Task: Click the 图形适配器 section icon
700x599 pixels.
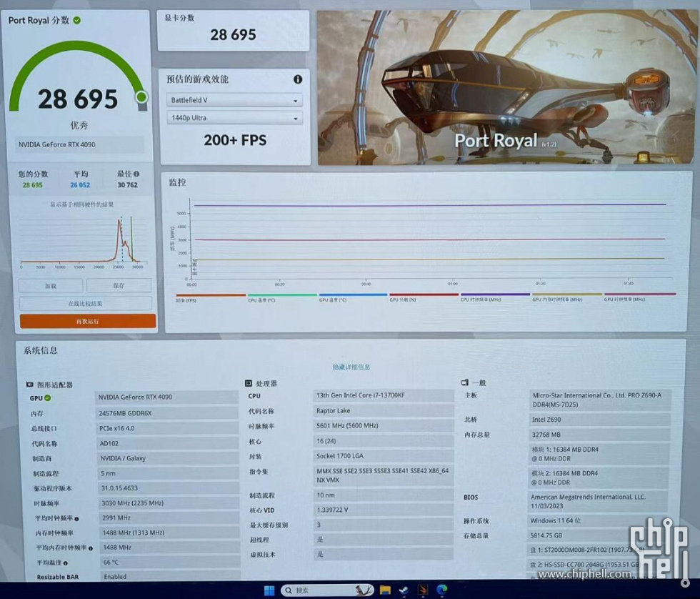Action: coord(29,384)
